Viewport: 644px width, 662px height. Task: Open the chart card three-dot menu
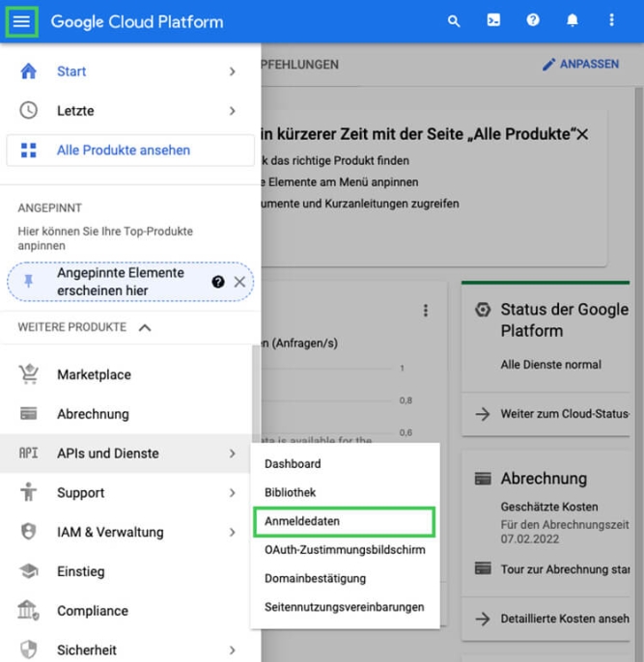pos(426,311)
